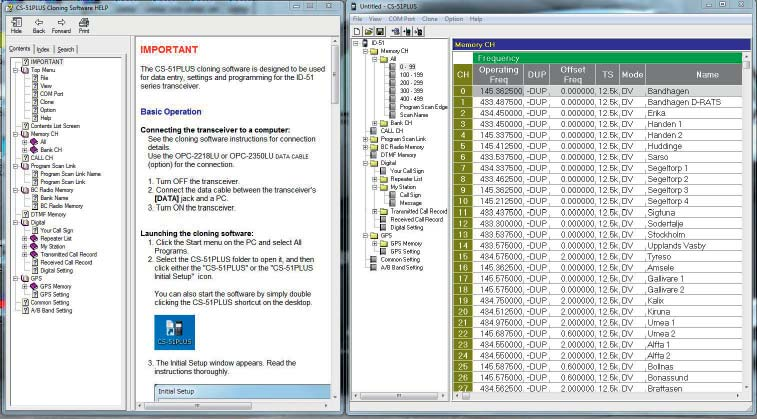Screen dimensions: 757x419
Task: Open the Help menu in CS-51PLUS
Action: point(476,19)
